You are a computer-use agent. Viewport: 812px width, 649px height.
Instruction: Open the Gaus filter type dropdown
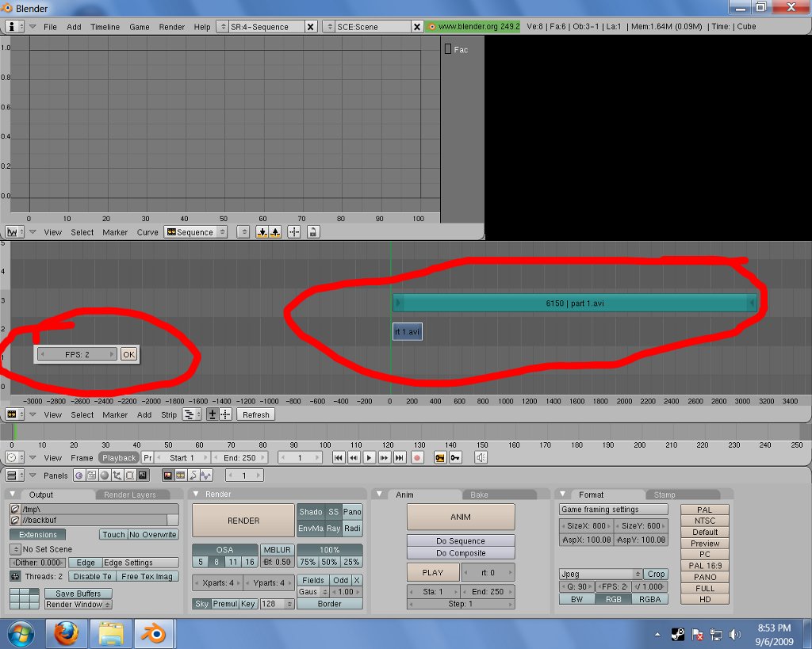click(312, 592)
